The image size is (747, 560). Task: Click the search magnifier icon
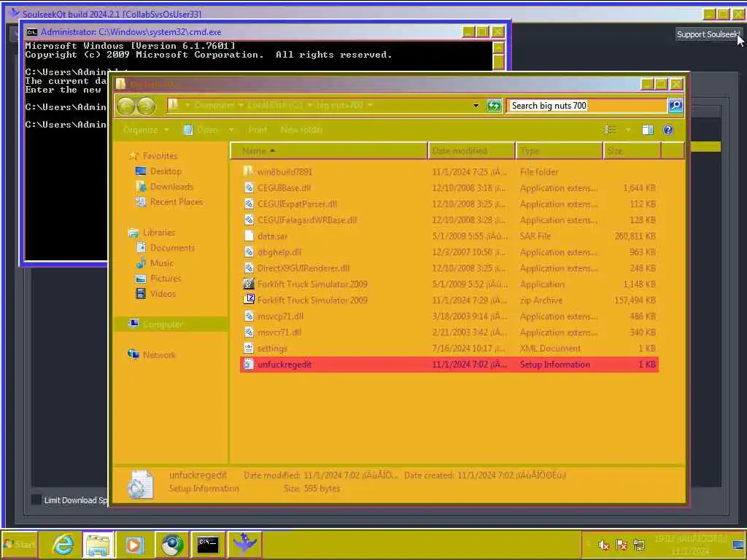click(676, 106)
